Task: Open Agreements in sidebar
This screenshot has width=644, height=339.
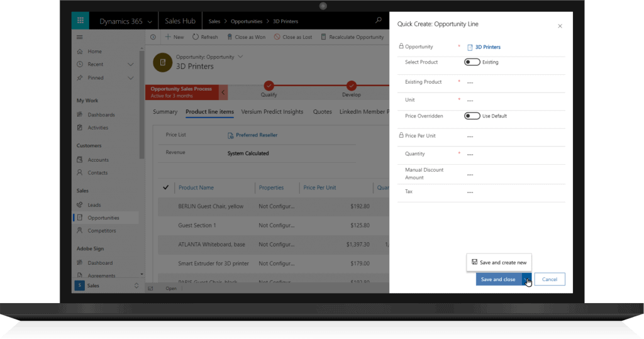Action: (101, 275)
